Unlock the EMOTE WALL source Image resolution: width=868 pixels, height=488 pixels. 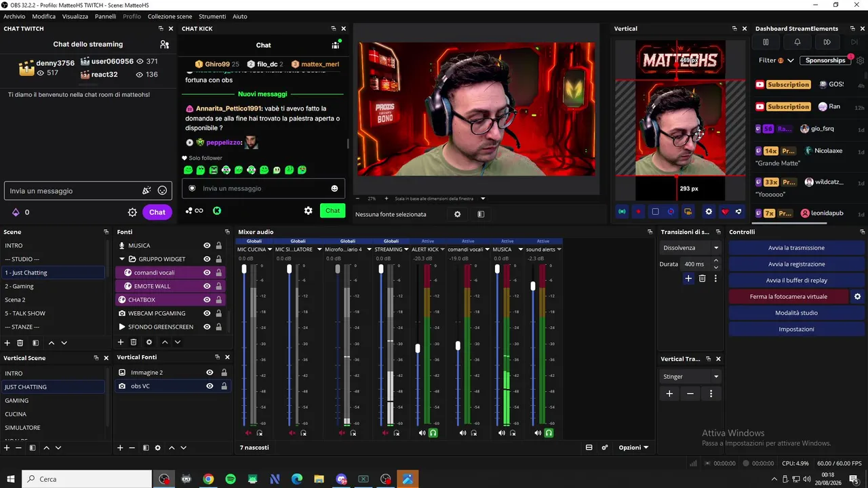pyautogui.click(x=218, y=286)
